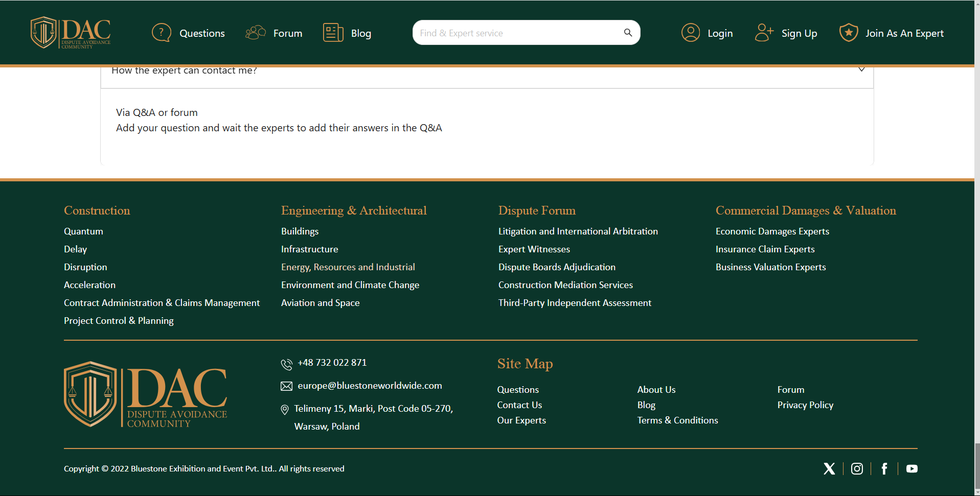The width and height of the screenshot is (980, 496).
Task: Open the YouTube social link
Action: (x=912, y=468)
